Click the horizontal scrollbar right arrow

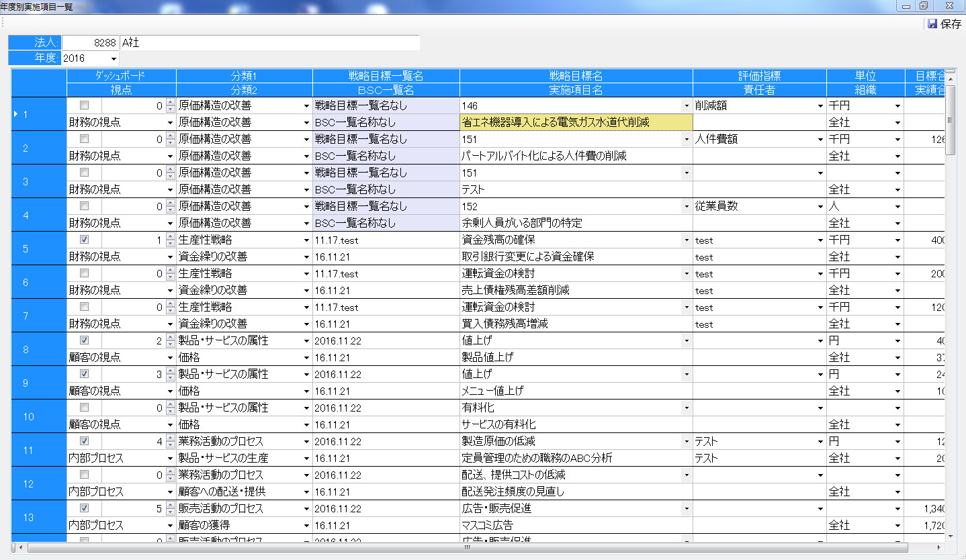939,547
